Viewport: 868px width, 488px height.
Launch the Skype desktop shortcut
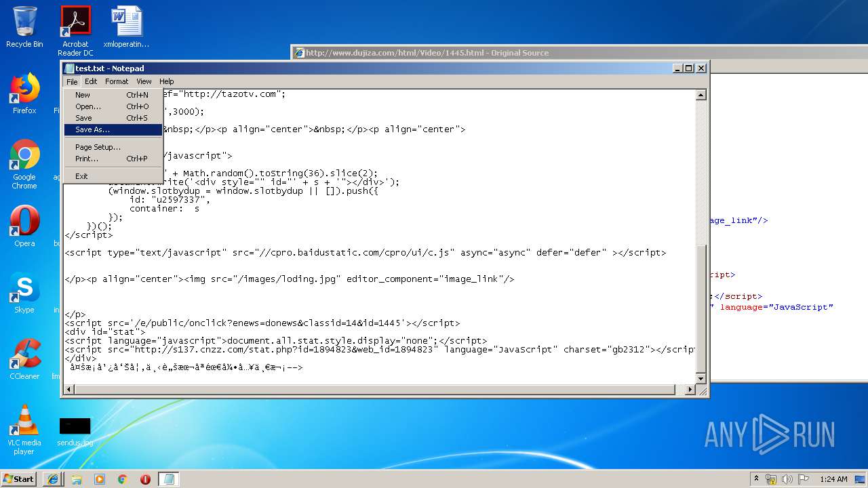(x=24, y=293)
